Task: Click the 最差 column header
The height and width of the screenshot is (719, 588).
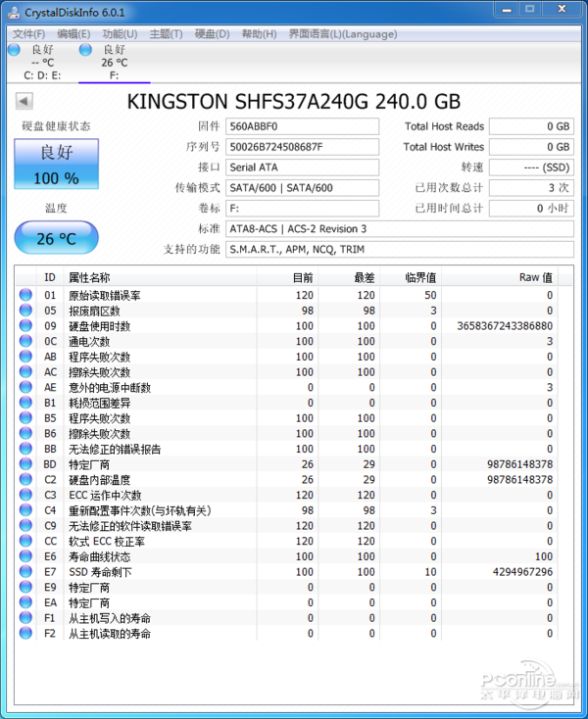Action: [349, 277]
